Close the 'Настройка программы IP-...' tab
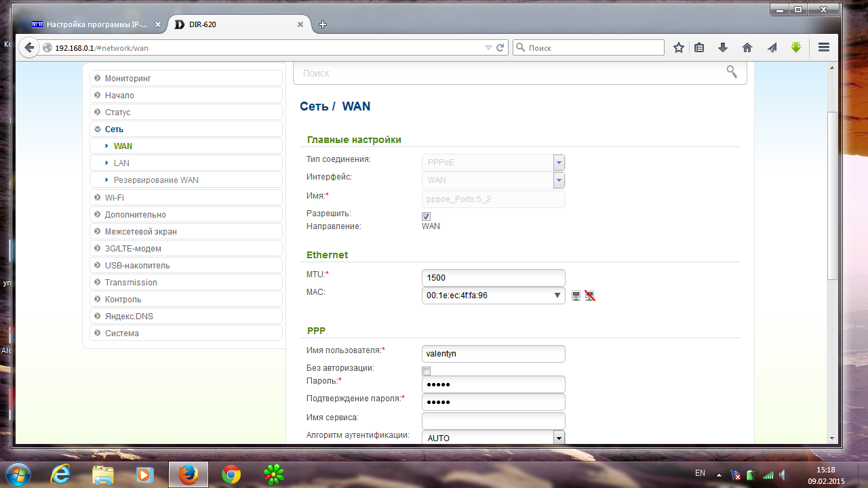 [x=158, y=24]
